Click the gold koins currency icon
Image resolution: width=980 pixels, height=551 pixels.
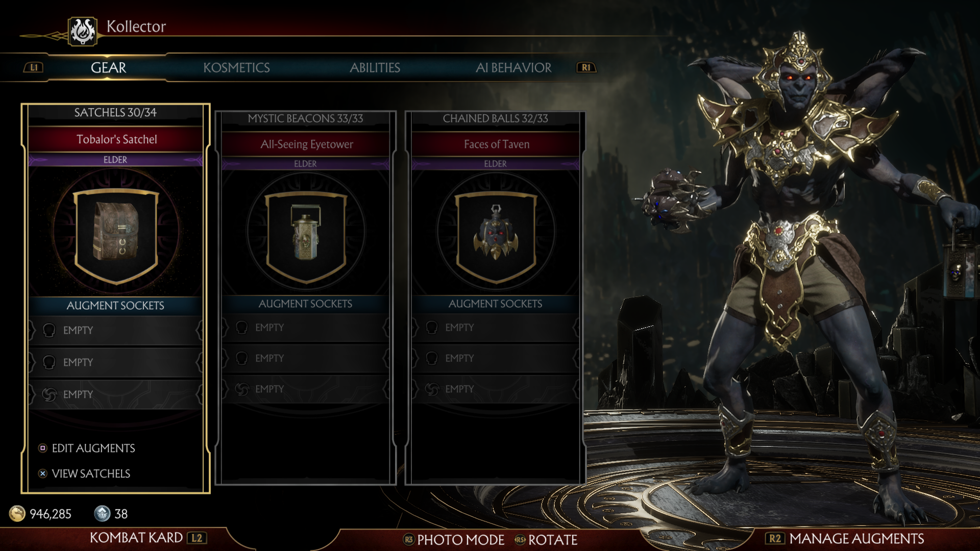point(17,513)
